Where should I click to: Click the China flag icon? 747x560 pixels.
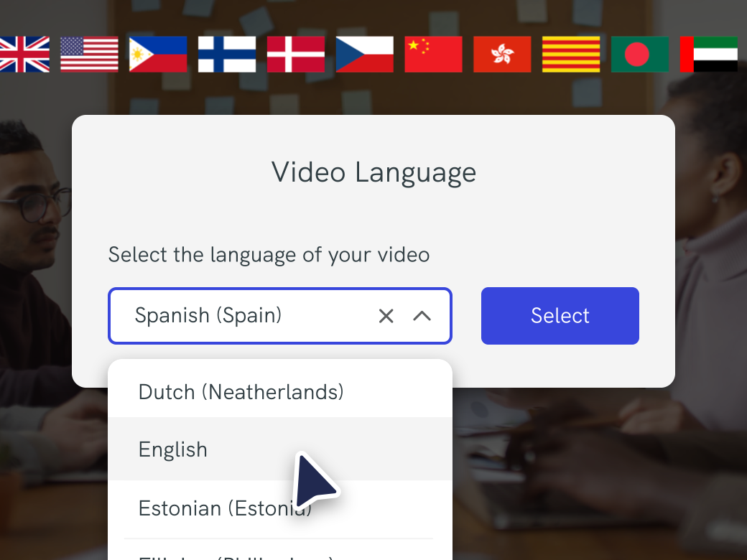click(x=434, y=55)
